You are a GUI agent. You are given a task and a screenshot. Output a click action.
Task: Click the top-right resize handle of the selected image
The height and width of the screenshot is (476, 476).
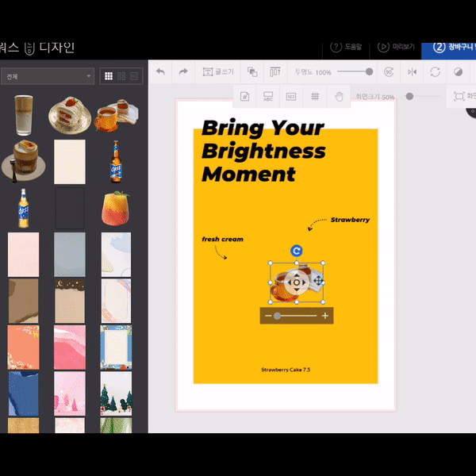(x=323, y=263)
